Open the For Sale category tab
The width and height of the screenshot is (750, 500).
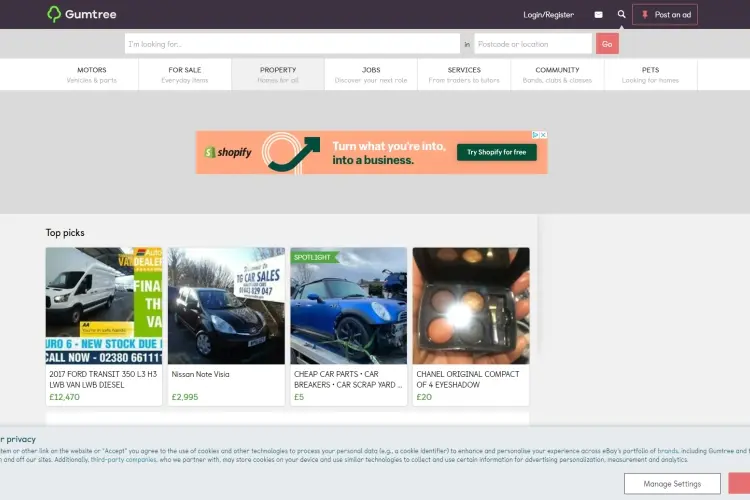185,75
